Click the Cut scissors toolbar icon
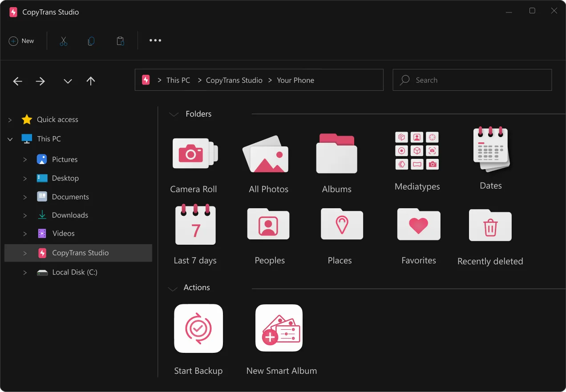Viewport: 566px width, 392px height. coord(64,41)
